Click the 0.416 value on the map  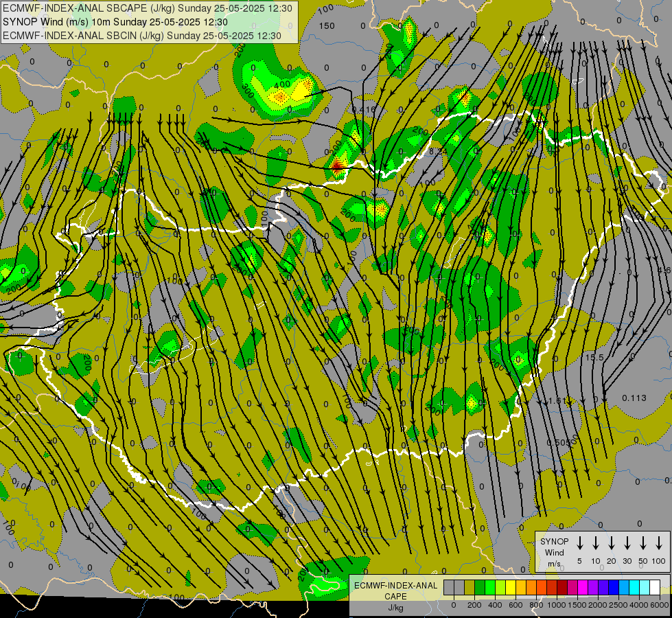point(363,110)
